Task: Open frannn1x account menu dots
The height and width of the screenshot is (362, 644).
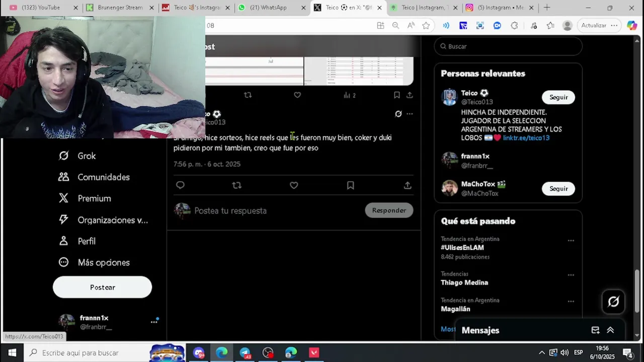Action: click(x=154, y=322)
